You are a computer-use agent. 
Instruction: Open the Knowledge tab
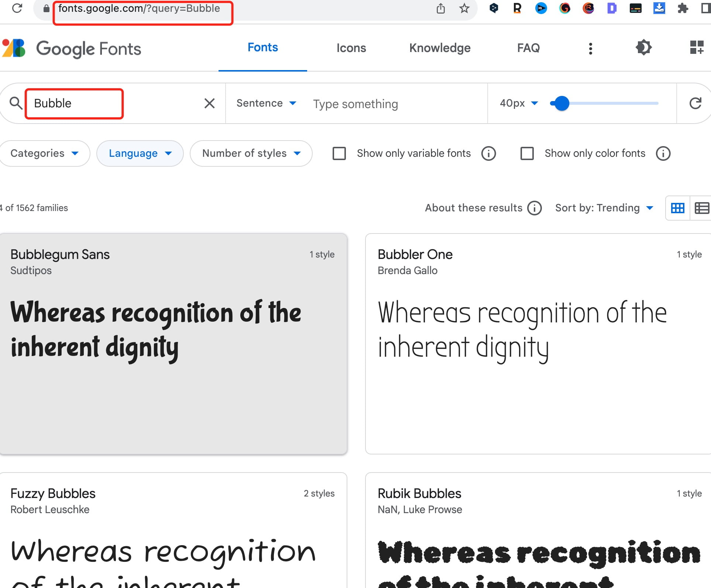point(440,48)
